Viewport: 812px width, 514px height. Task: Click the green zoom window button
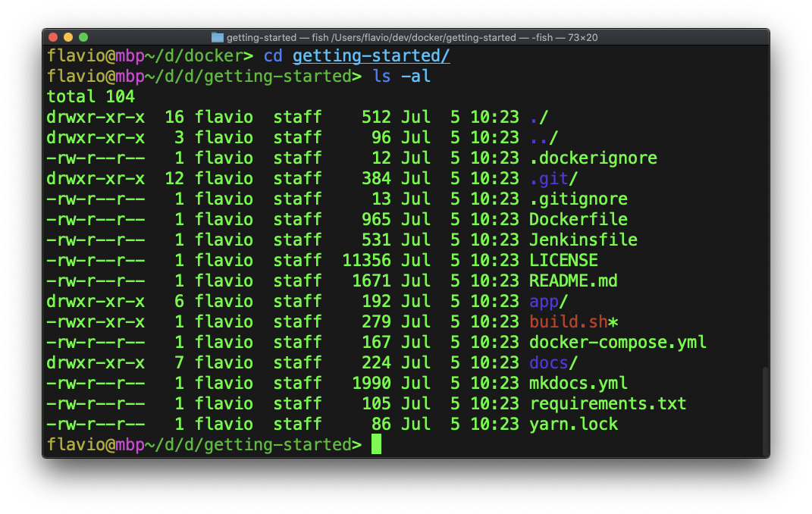coord(83,37)
